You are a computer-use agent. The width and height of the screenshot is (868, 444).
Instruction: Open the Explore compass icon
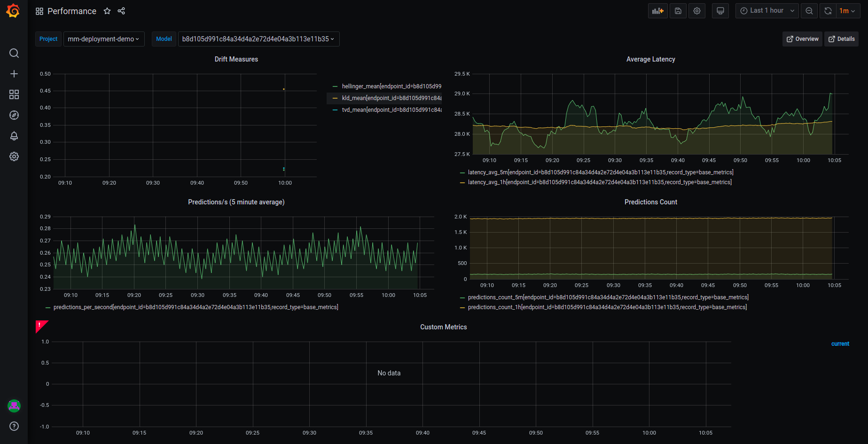point(14,115)
